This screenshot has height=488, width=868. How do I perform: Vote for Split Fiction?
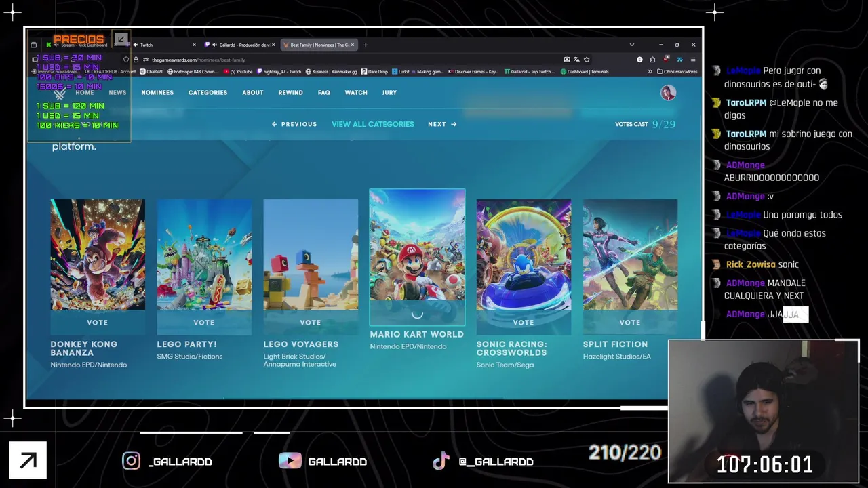[x=630, y=323]
